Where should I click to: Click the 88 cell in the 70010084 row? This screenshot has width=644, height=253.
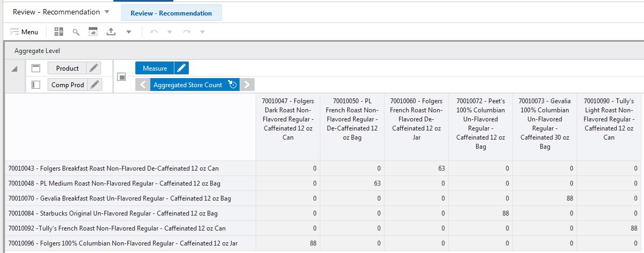(480, 213)
